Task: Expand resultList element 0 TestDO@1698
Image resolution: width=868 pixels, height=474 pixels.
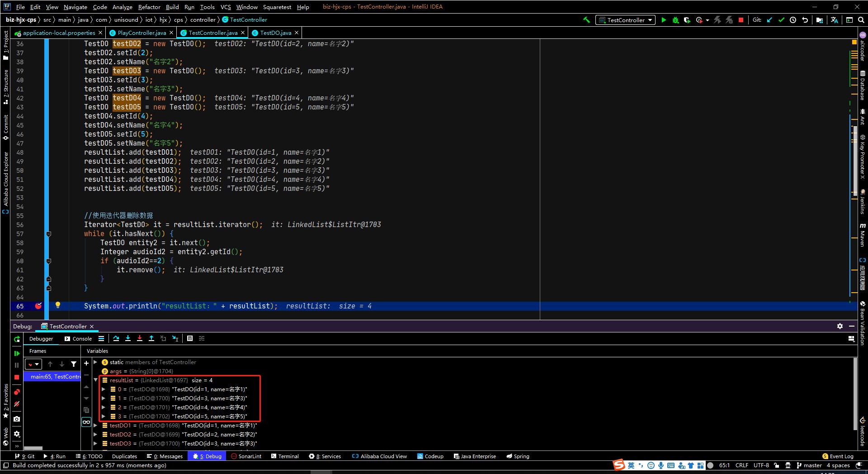Action: (x=104, y=389)
